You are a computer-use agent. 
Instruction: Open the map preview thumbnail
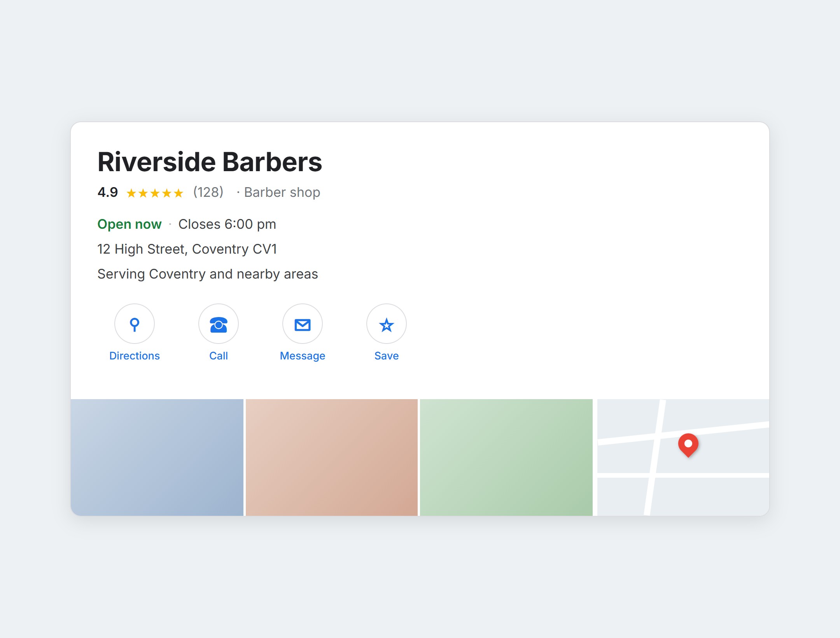click(x=683, y=457)
